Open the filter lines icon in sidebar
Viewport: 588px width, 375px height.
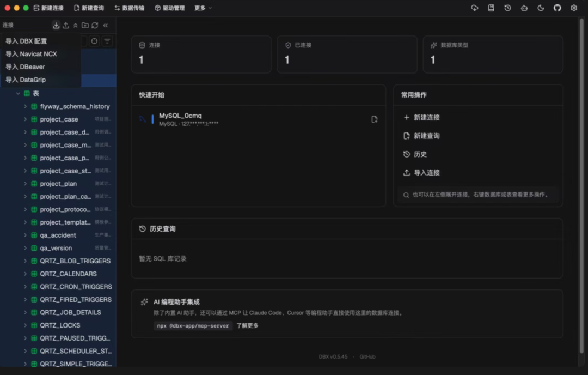[107, 41]
